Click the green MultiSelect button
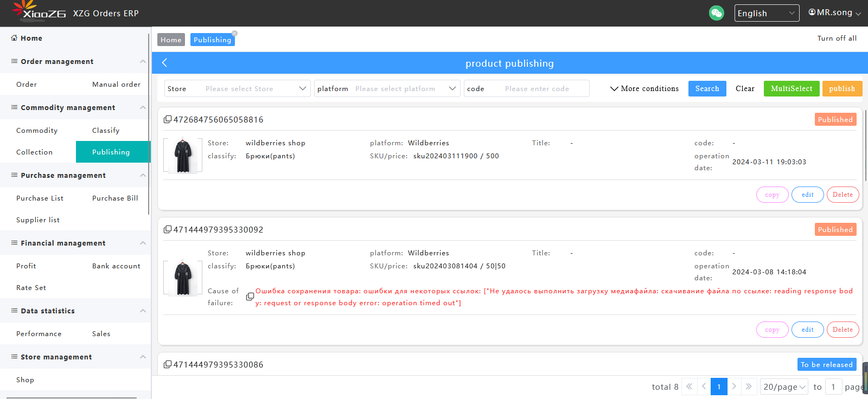 (792, 88)
